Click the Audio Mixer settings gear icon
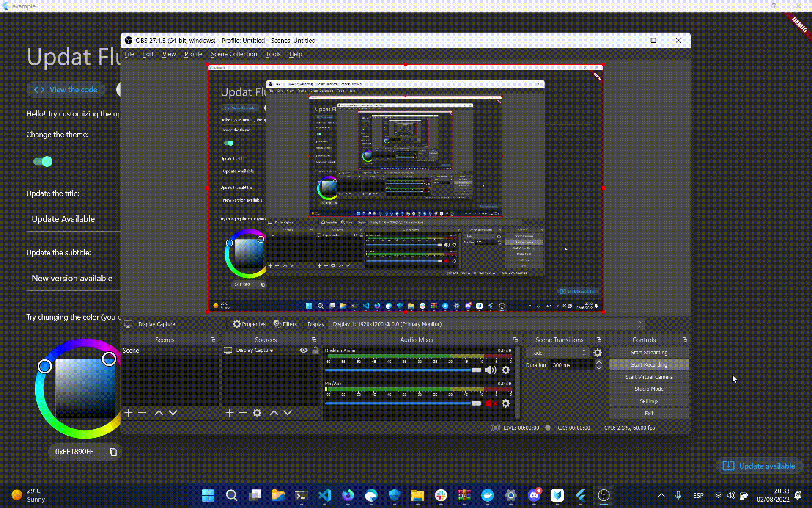 506,370
